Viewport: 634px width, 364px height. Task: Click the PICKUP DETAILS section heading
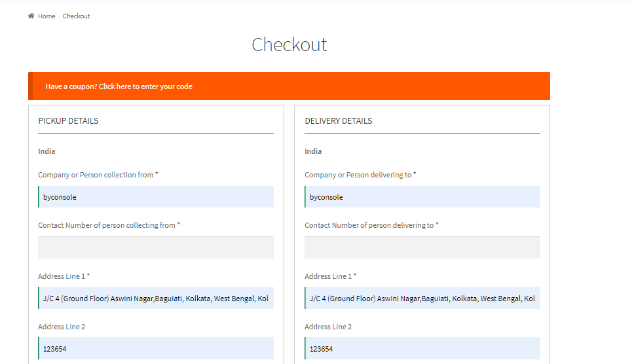click(68, 121)
